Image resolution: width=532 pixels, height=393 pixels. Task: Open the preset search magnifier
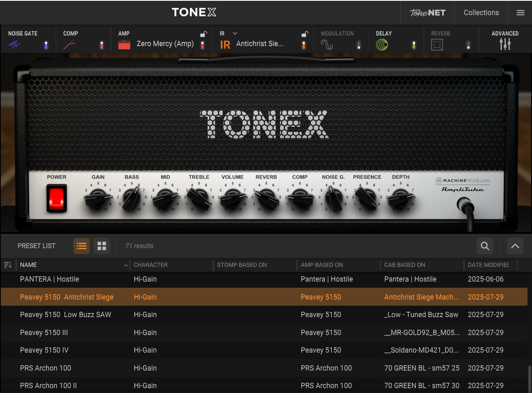(485, 246)
